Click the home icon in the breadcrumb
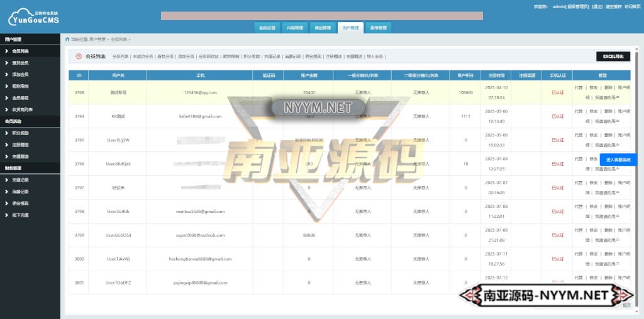Viewport: 644px width, 319px height. (67, 39)
